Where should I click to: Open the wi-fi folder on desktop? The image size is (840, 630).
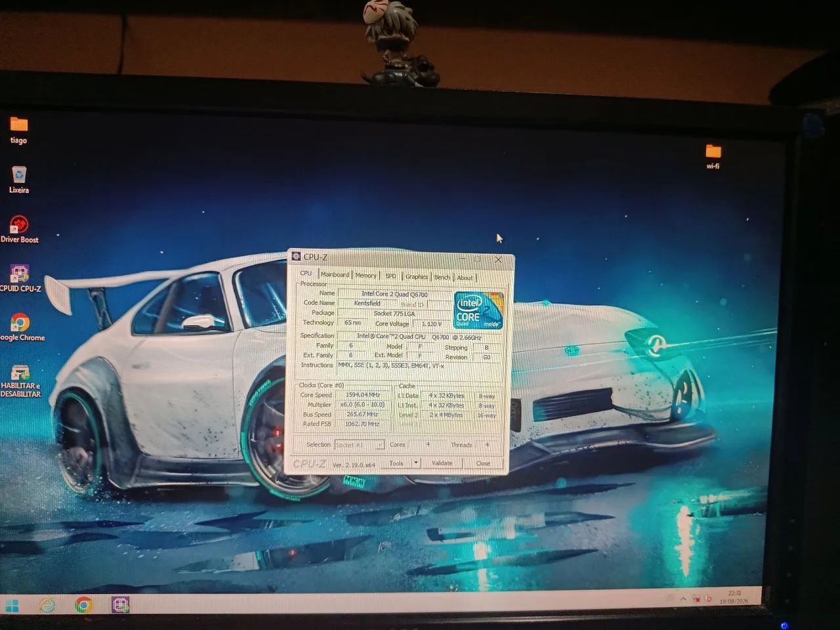[x=713, y=157]
